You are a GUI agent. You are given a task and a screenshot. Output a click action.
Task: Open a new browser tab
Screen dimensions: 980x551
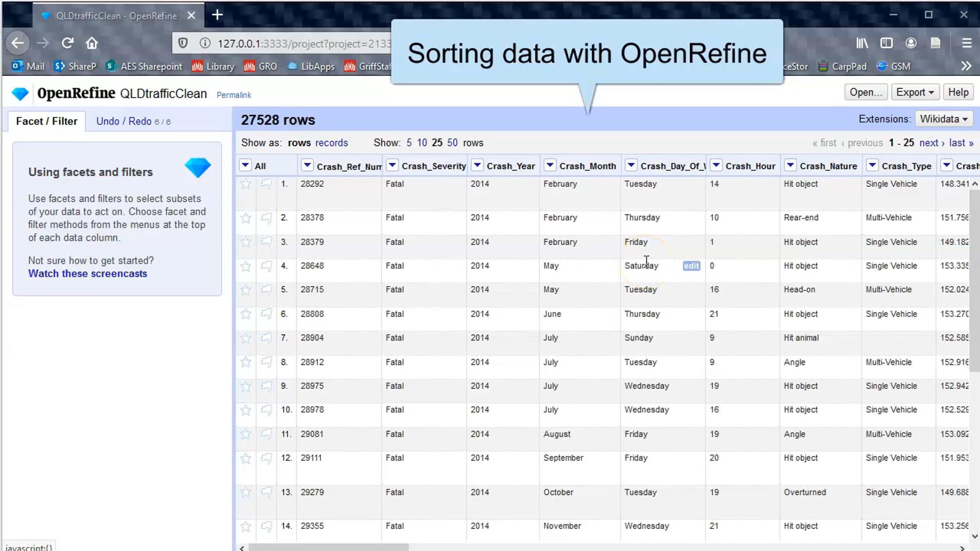click(x=217, y=15)
